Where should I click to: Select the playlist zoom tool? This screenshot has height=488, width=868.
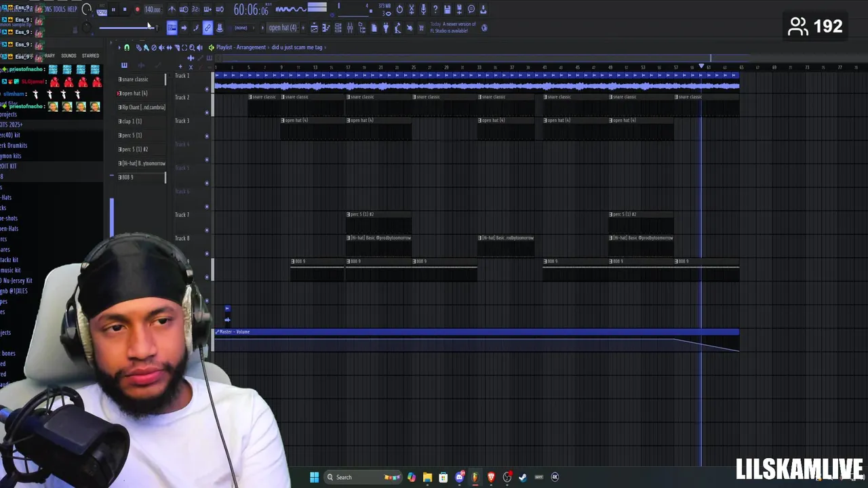192,47
